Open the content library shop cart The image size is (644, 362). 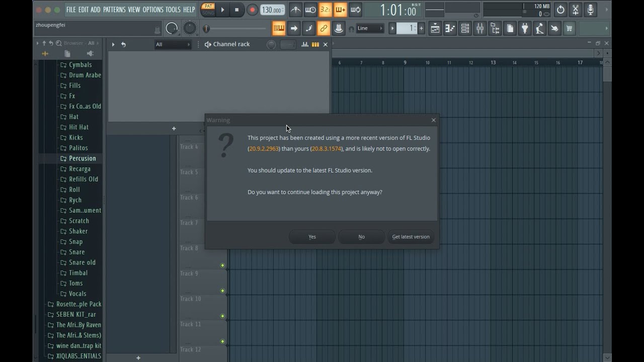click(x=570, y=29)
